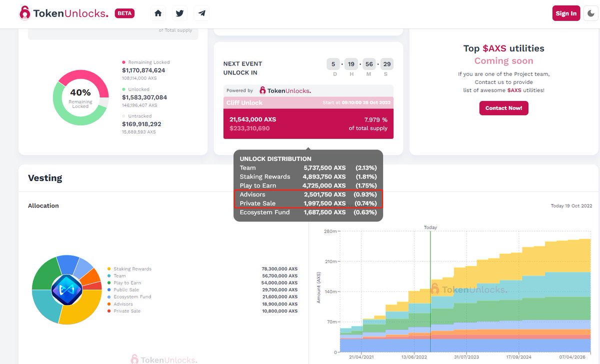Click the 31/07/2023 chart axis date
This screenshot has width=600, height=364.
(466, 357)
